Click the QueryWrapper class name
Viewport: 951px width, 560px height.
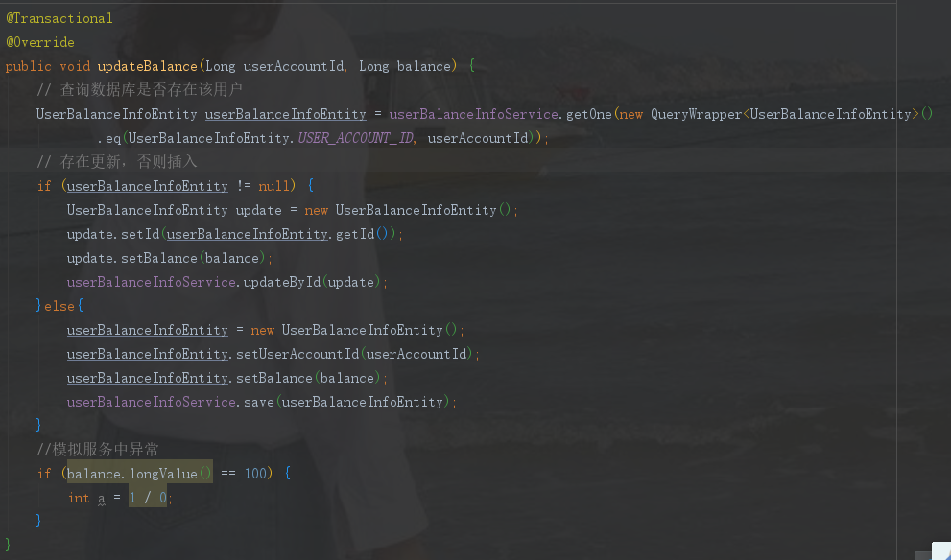[696, 114]
